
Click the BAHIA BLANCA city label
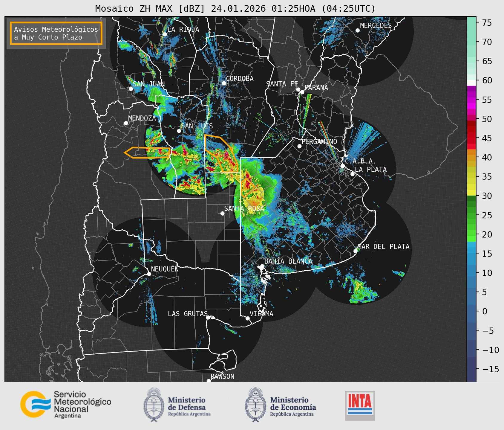(x=288, y=261)
